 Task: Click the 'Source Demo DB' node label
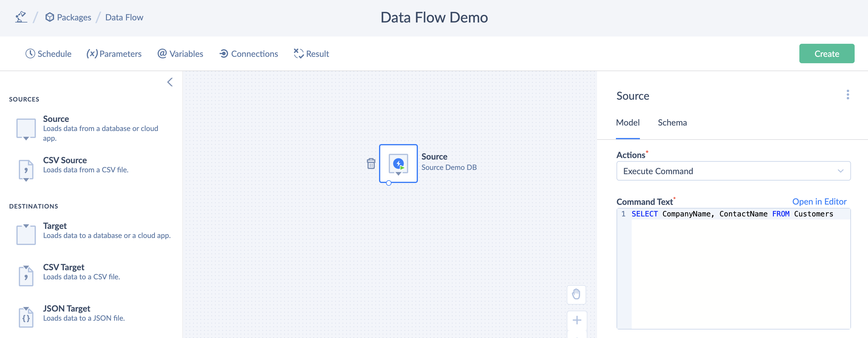click(449, 167)
